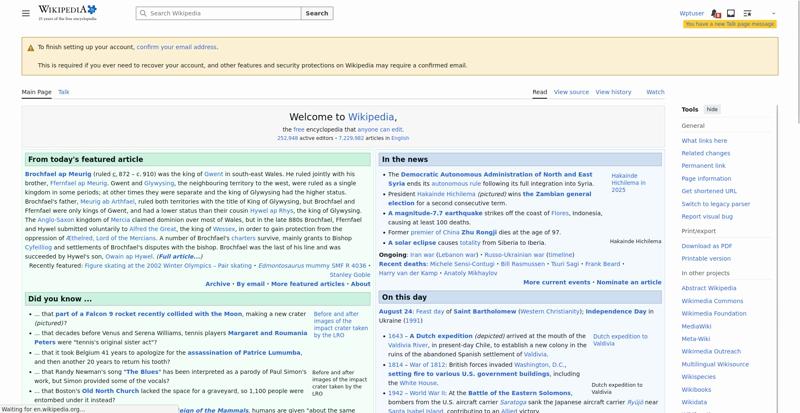Open the main menu hamburger icon
This screenshot has height=413, width=800.
(26, 13)
